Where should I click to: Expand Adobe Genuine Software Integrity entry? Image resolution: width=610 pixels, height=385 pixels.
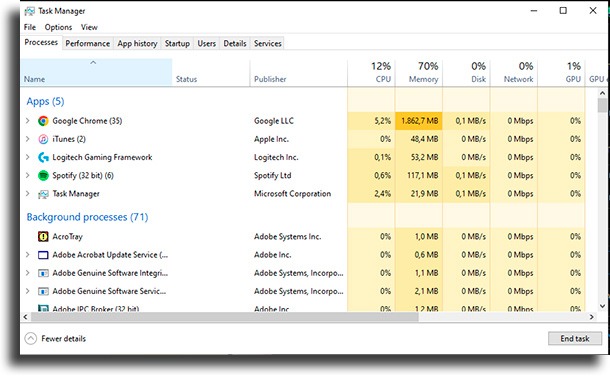(28, 273)
